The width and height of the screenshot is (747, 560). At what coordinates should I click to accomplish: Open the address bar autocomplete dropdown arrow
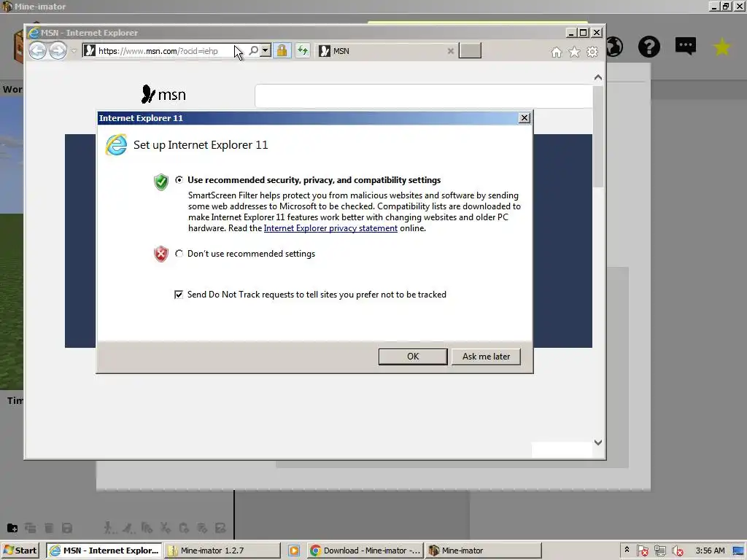[266, 50]
